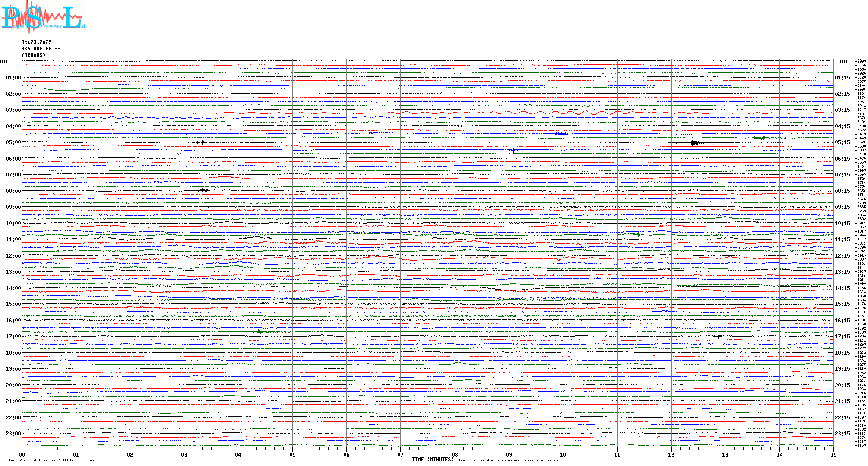Click the green burst on trace below 04:15 label
The image size is (868, 466).
(760, 138)
